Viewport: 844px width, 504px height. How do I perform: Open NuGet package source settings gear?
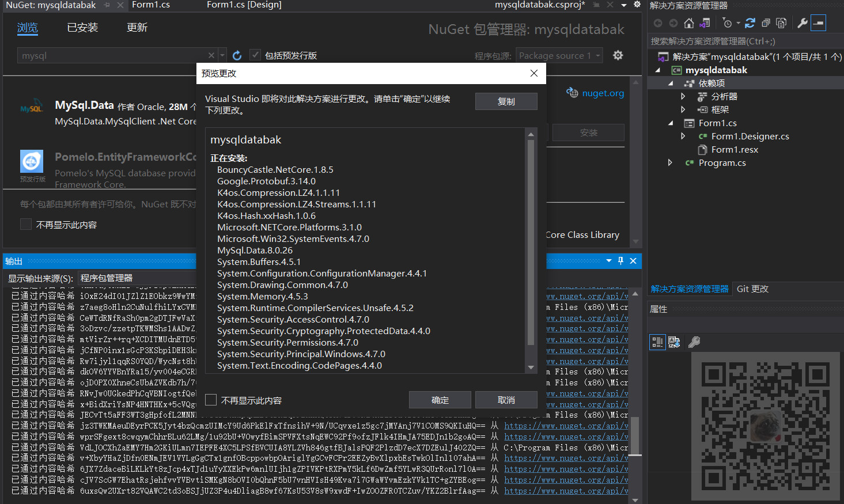[618, 55]
